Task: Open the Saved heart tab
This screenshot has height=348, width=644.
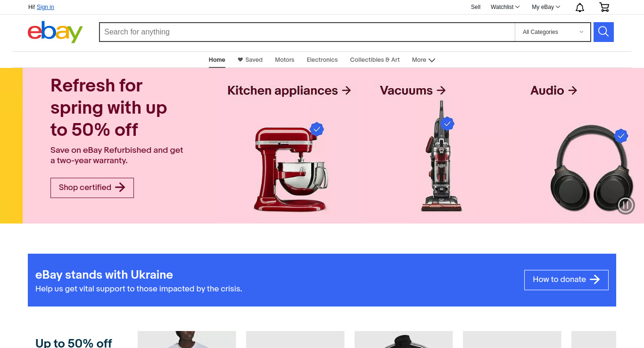Action: click(250, 60)
